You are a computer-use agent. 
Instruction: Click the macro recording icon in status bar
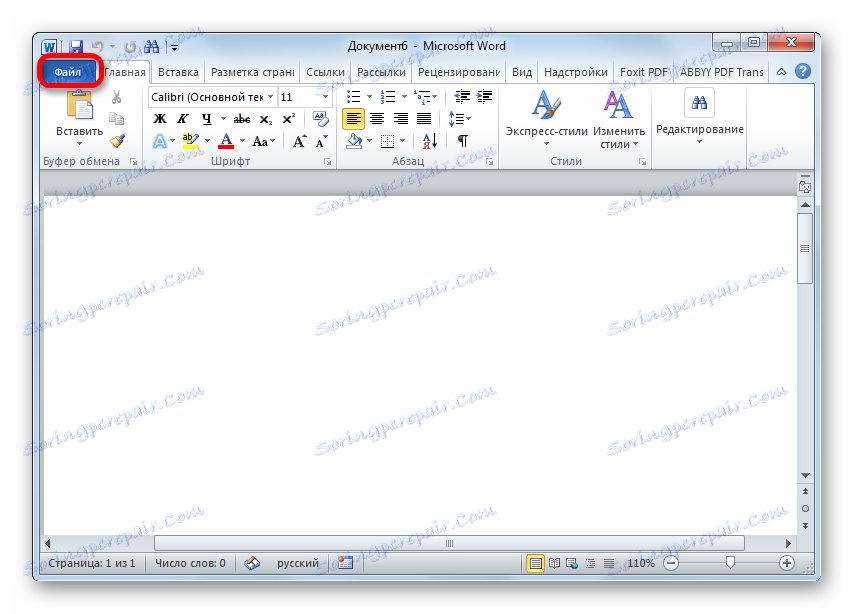coord(345,563)
